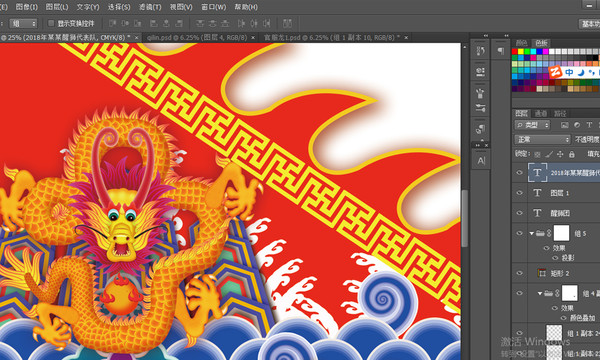Open the Brush settings panel icon
The image size is (600, 360).
pos(480,108)
